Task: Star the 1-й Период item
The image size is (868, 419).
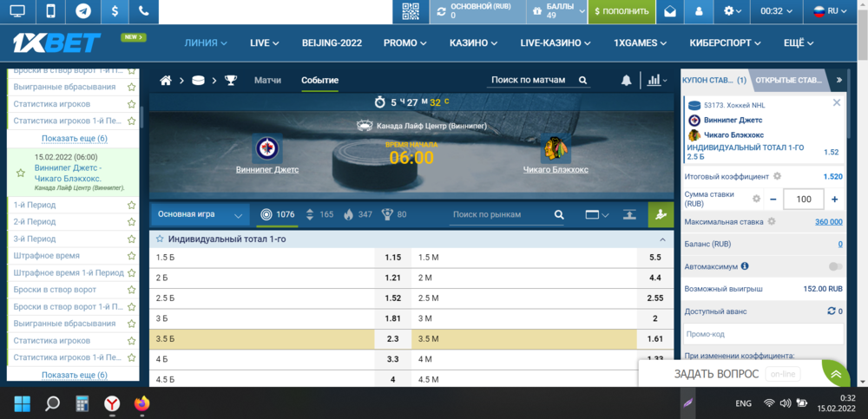Action: 131,205
